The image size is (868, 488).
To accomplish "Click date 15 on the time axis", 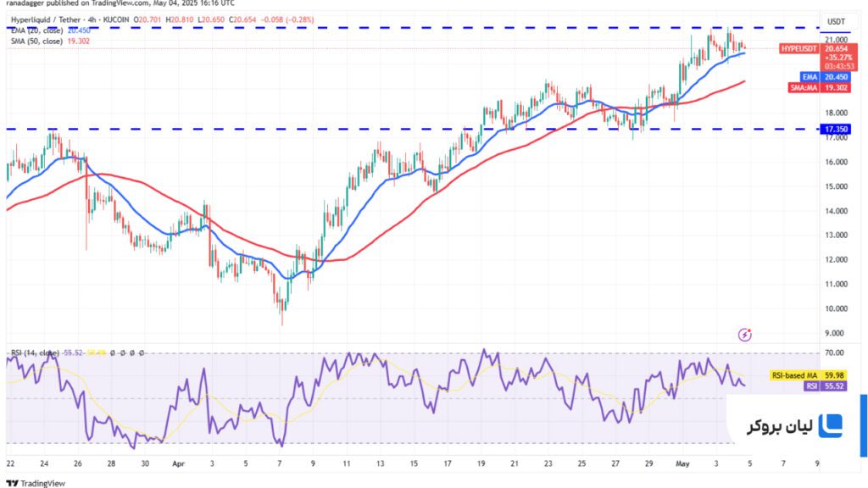I will click(x=414, y=463).
